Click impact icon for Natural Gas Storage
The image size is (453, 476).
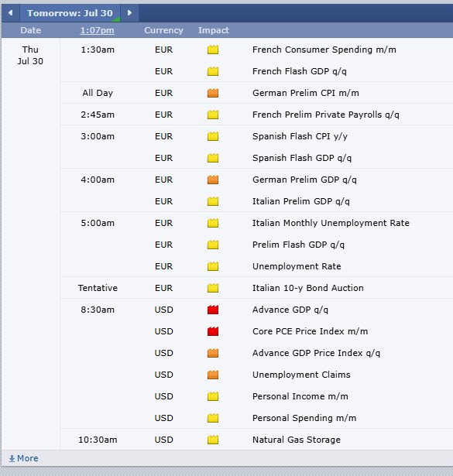[213, 440]
